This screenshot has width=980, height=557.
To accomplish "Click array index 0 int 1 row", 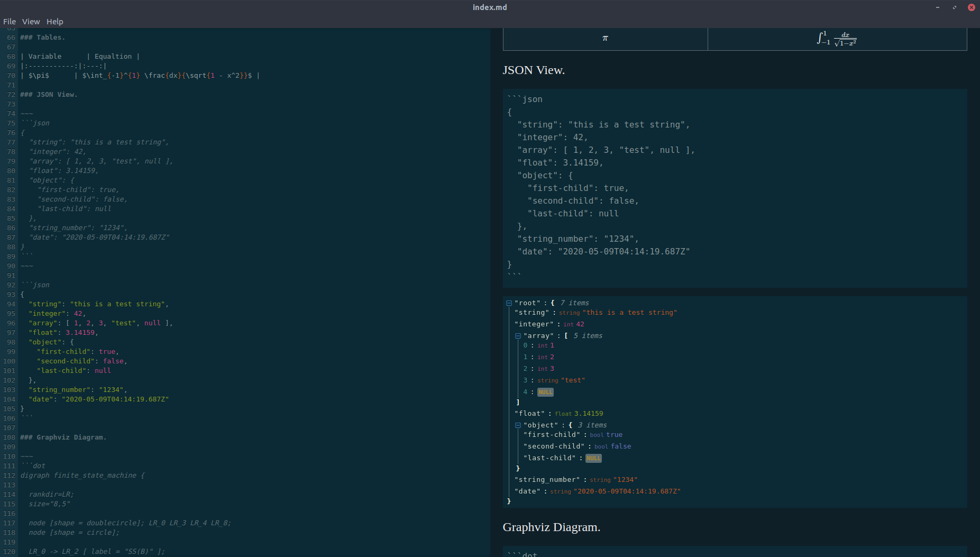I will coord(538,345).
